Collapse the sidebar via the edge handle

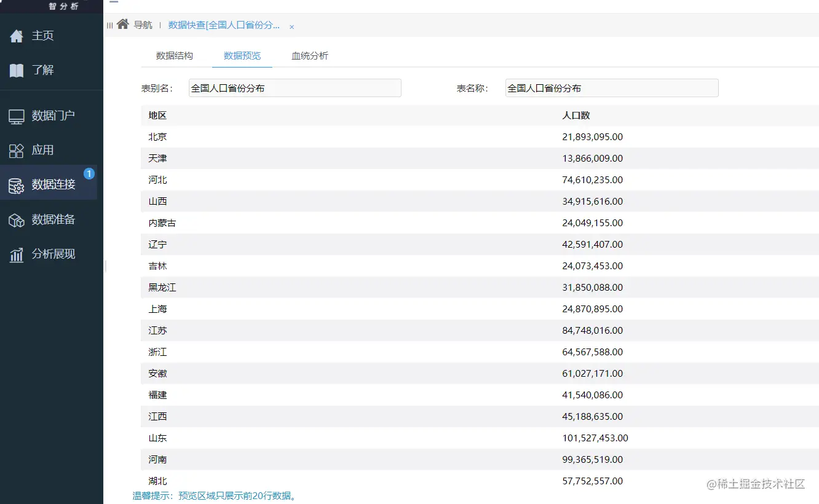pos(105,267)
